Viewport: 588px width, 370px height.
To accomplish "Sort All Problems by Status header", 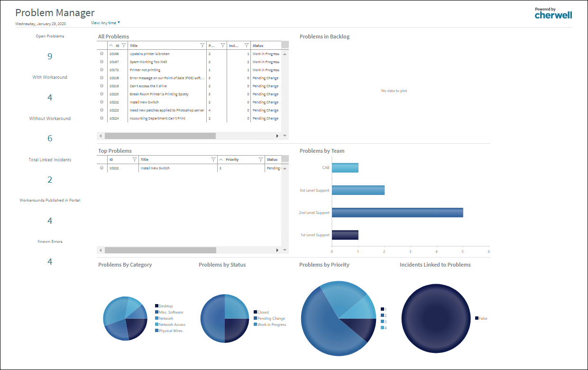I will coord(258,46).
